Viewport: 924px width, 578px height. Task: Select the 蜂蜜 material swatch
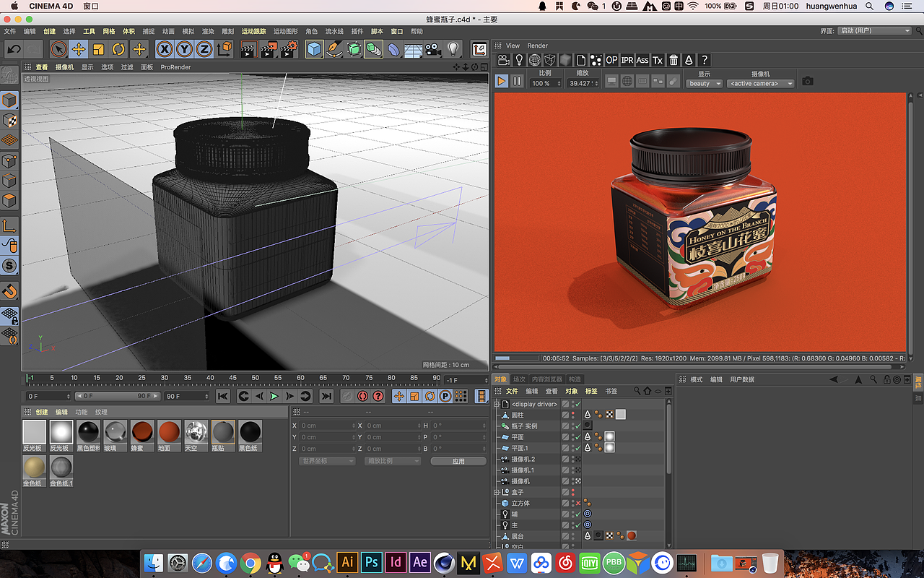pos(142,436)
